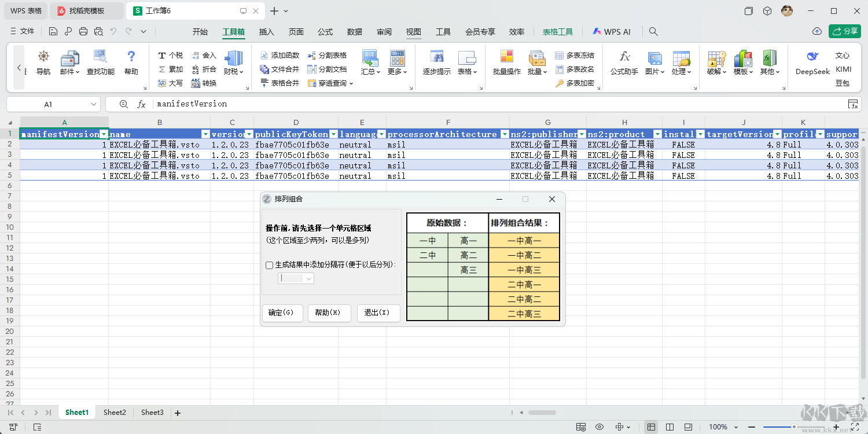This screenshot has height=434, width=868.
Task: Click the 分割表格 tool
Action: pyautogui.click(x=328, y=56)
